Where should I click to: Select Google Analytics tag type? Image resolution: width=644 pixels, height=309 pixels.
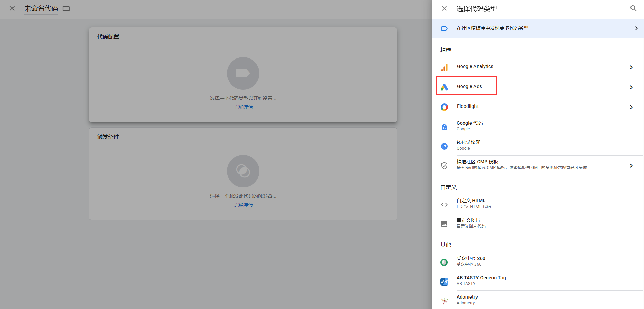coord(538,67)
